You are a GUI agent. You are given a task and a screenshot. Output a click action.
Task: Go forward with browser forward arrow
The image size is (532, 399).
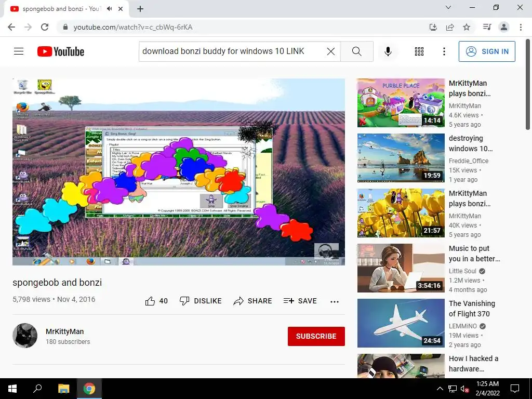click(x=28, y=27)
